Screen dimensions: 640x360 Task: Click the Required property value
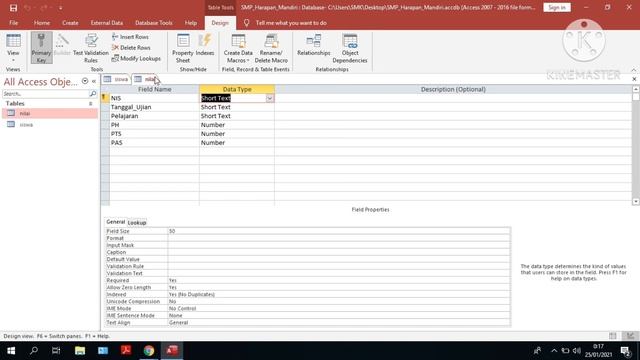(x=339, y=280)
